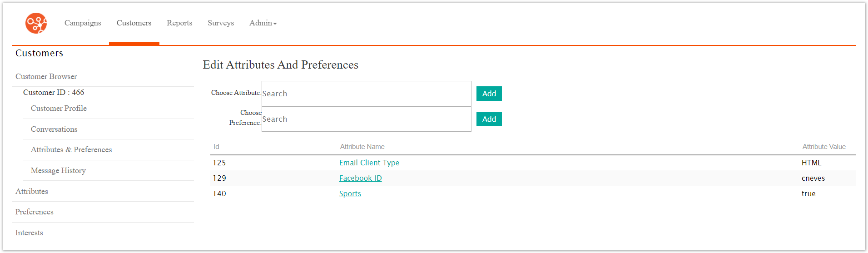This screenshot has height=253, width=868.
Task: Open the Admin dropdown menu
Action: tap(263, 23)
